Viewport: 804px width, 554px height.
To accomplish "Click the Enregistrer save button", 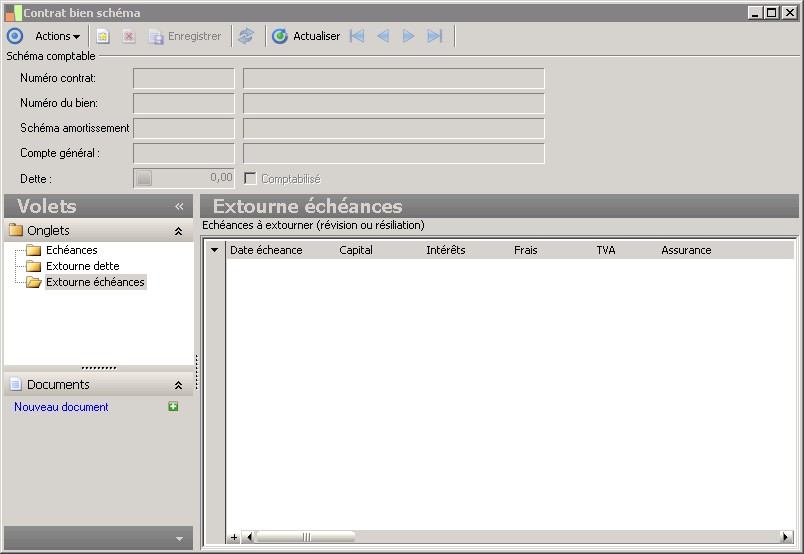I will point(185,36).
